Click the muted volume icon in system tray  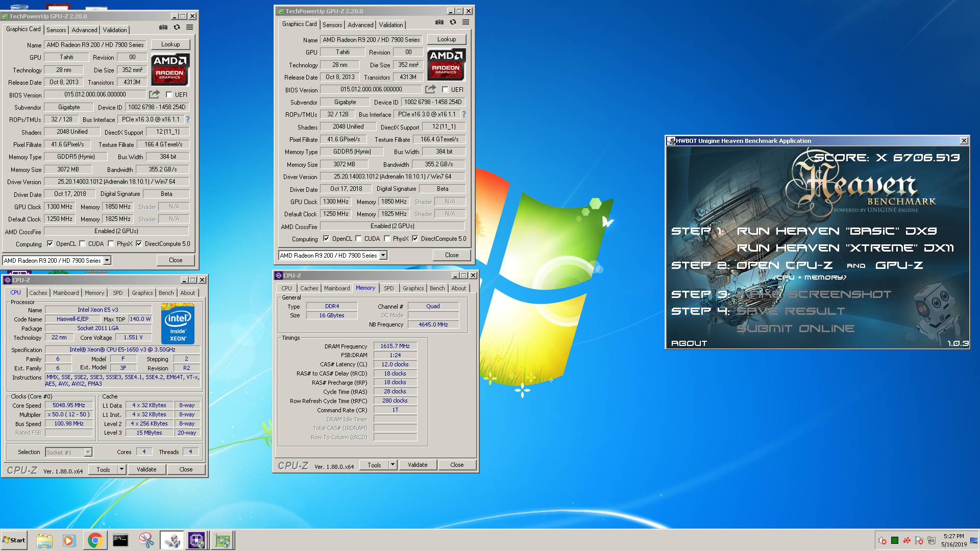click(882, 540)
